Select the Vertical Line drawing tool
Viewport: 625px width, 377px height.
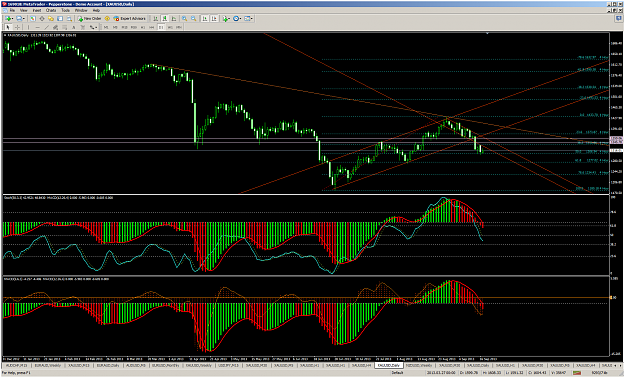pyautogui.click(x=28, y=27)
